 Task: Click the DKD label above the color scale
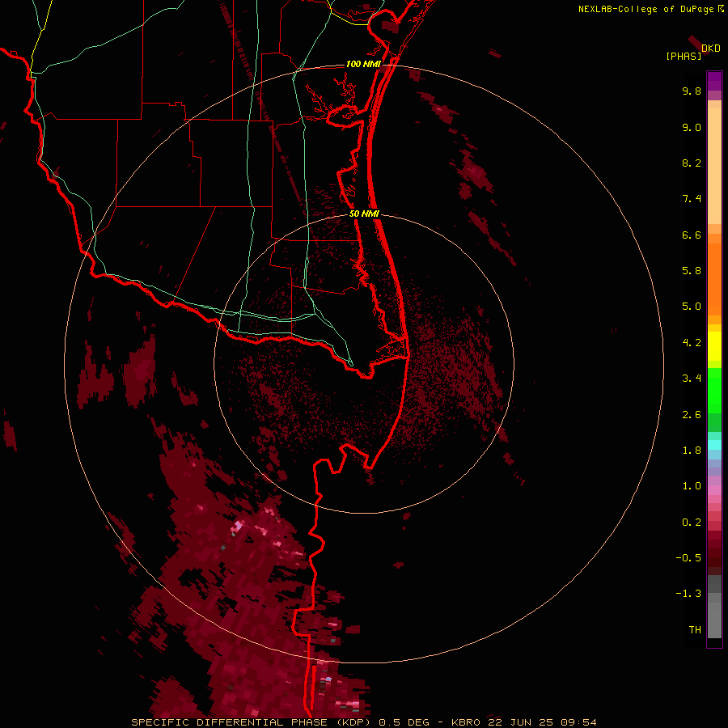click(x=711, y=49)
